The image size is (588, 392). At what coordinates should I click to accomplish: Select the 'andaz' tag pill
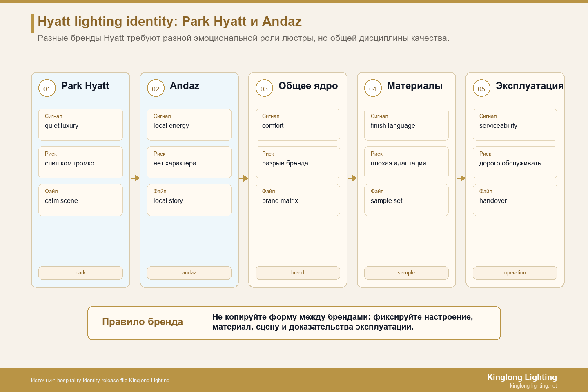(189, 273)
